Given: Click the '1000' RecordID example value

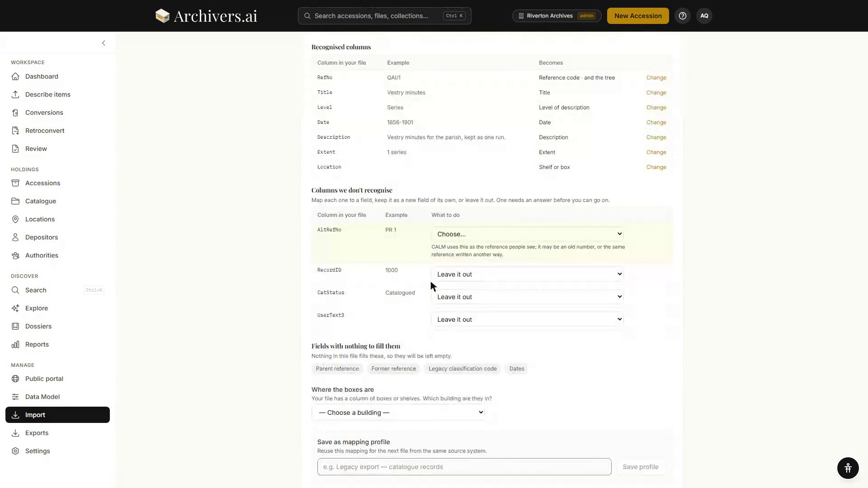Looking at the screenshot, I should click(x=392, y=270).
